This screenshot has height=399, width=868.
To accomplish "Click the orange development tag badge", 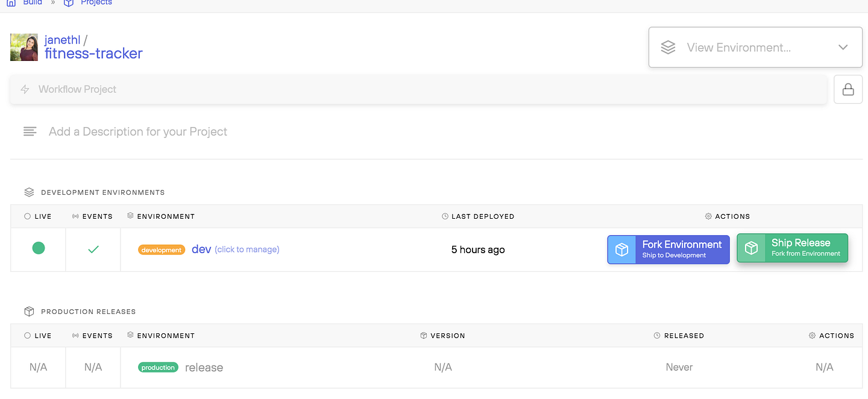I will (x=162, y=250).
